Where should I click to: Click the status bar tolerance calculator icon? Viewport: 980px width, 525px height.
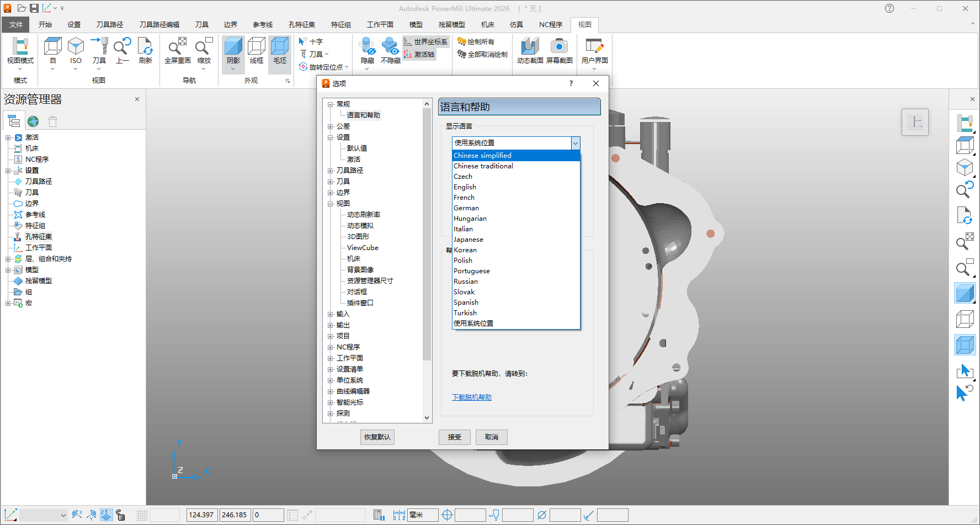pos(379,515)
